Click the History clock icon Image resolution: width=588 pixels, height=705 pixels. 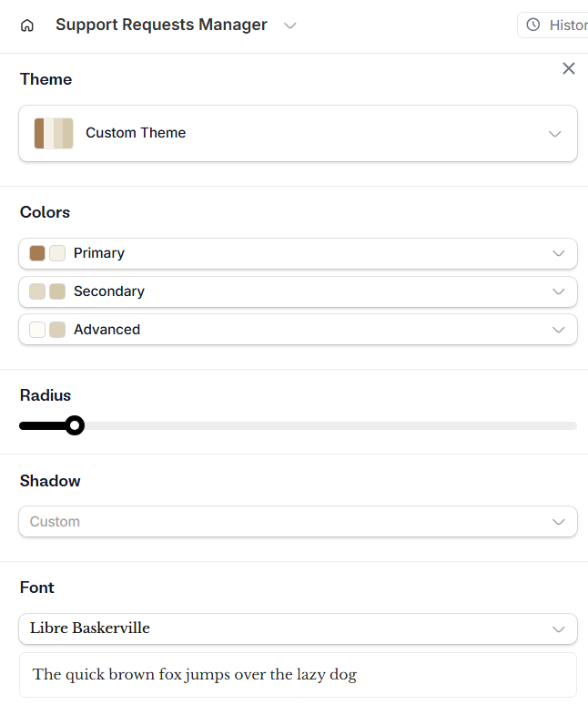(x=533, y=26)
